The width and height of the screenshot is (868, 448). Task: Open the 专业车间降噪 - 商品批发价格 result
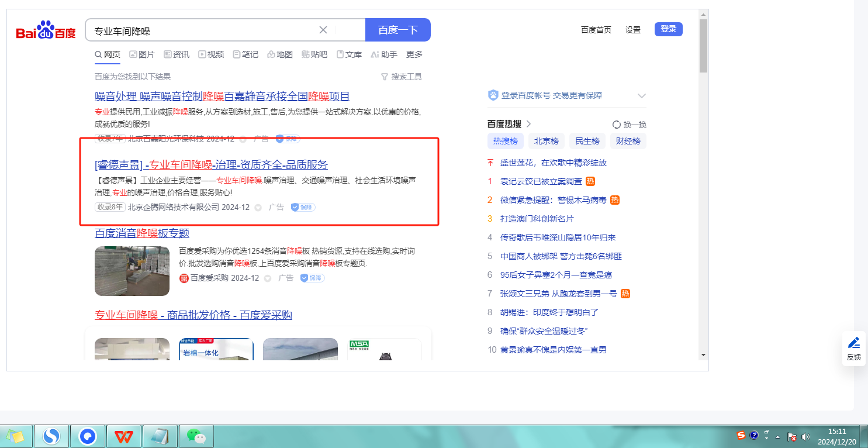(193, 315)
